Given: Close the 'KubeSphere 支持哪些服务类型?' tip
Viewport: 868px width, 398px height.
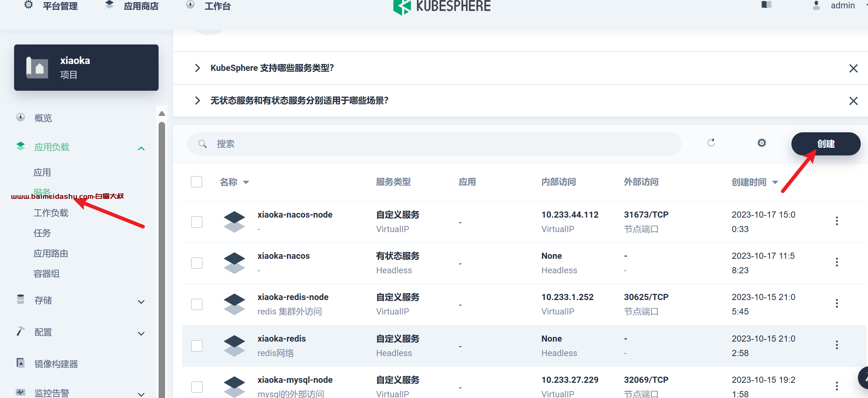Looking at the screenshot, I should point(853,68).
